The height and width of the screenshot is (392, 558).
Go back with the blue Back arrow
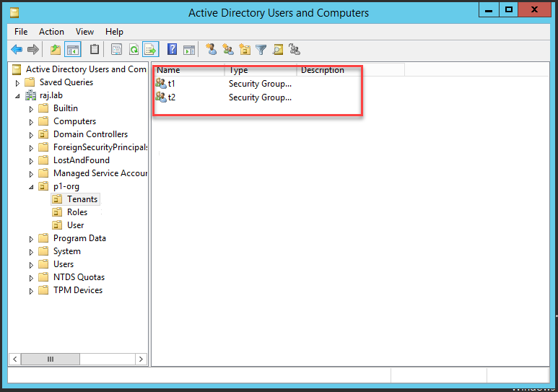coord(17,50)
